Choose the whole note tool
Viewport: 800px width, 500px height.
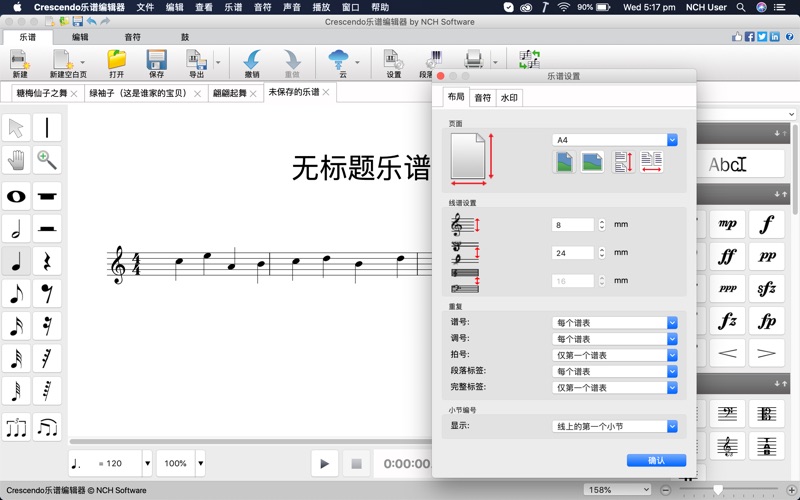pos(16,196)
